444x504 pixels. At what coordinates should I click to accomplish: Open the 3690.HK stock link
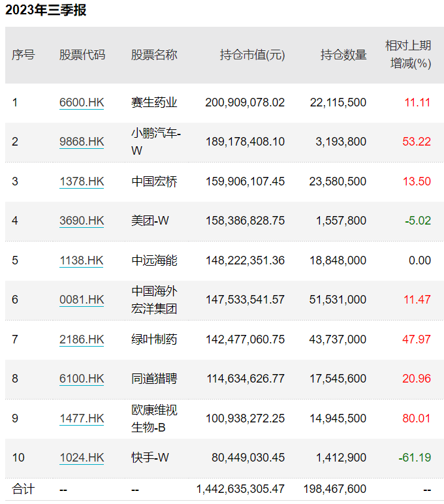pos(81,221)
